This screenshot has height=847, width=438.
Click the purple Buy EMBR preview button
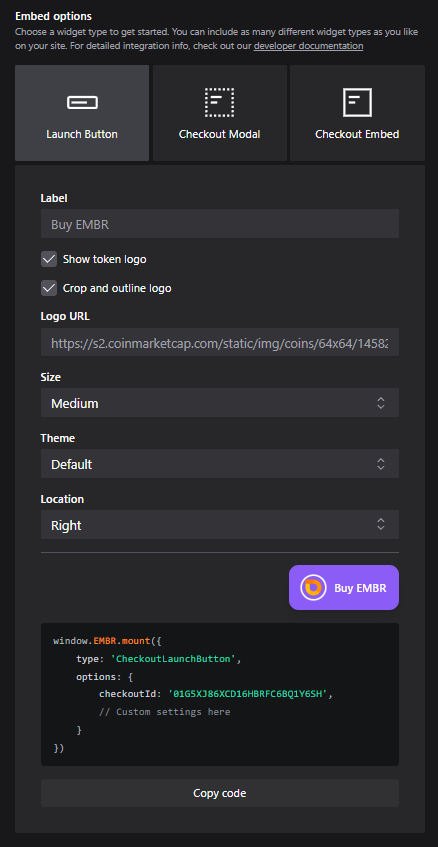click(x=344, y=588)
